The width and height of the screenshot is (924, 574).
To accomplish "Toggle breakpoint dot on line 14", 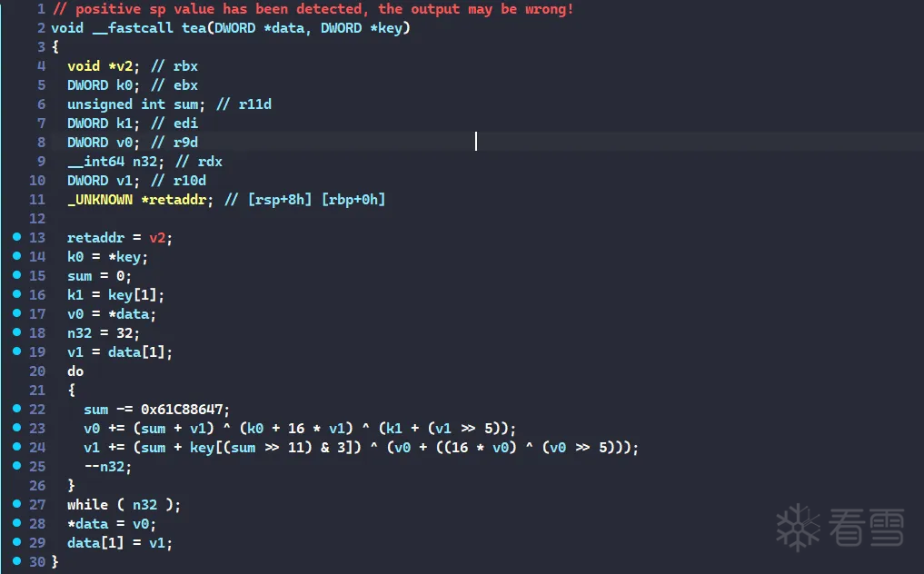I will (17, 256).
